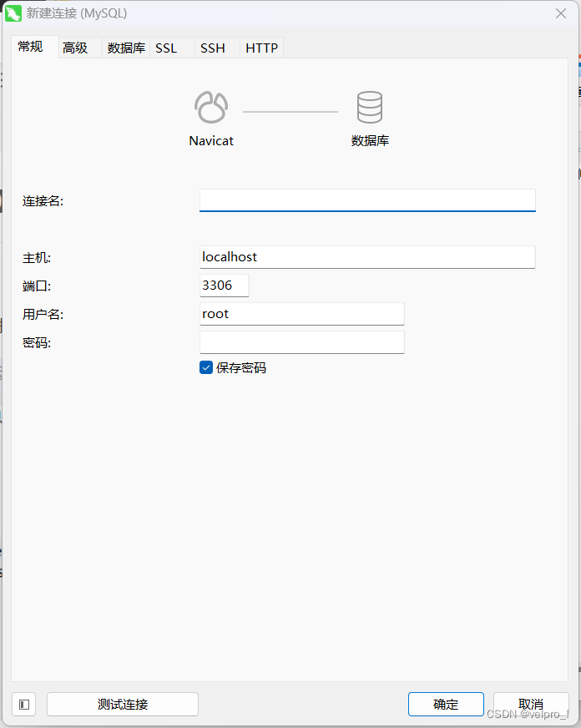The height and width of the screenshot is (728, 581).
Task: Toggle the side panel icon button
Action: 24,705
